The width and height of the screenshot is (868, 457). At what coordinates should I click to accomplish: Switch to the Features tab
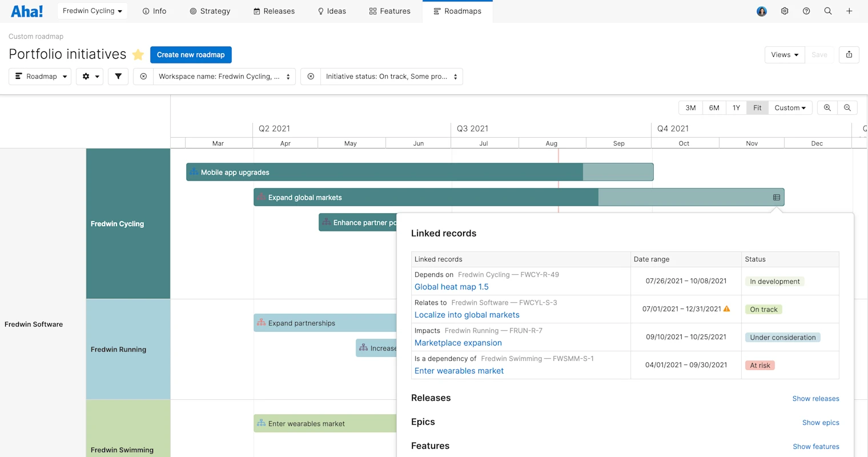[x=389, y=11]
